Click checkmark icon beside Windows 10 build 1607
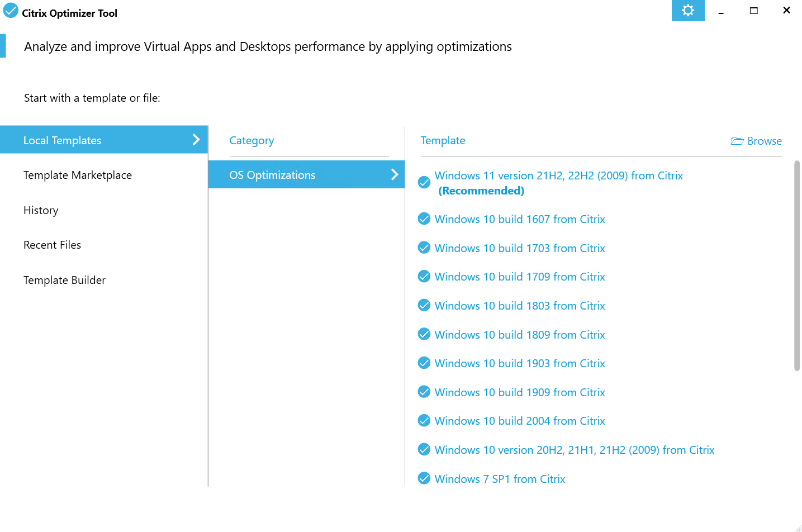Image resolution: width=802 pixels, height=532 pixels. pos(424,219)
